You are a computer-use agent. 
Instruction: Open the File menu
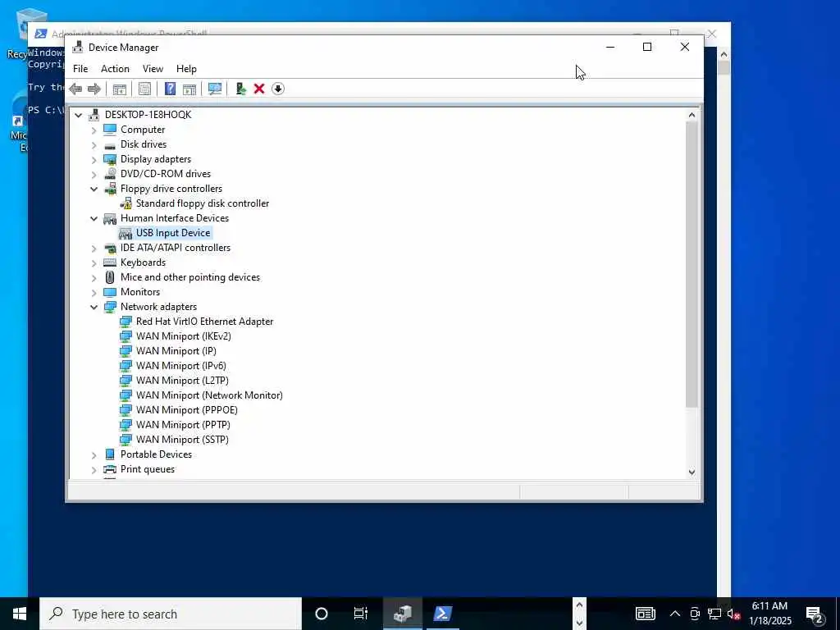80,69
